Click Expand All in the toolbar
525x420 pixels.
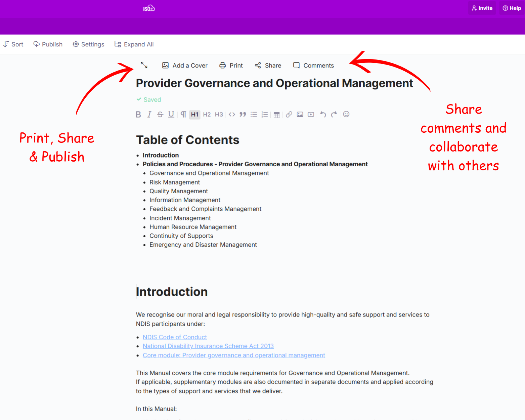(x=134, y=44)
